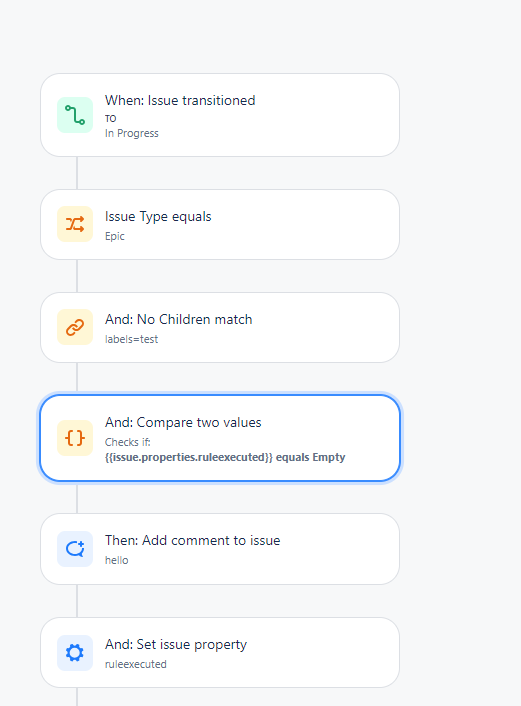
Task: Click the orange shuffle Issue Type condition icon
Action: coord(75,224)
